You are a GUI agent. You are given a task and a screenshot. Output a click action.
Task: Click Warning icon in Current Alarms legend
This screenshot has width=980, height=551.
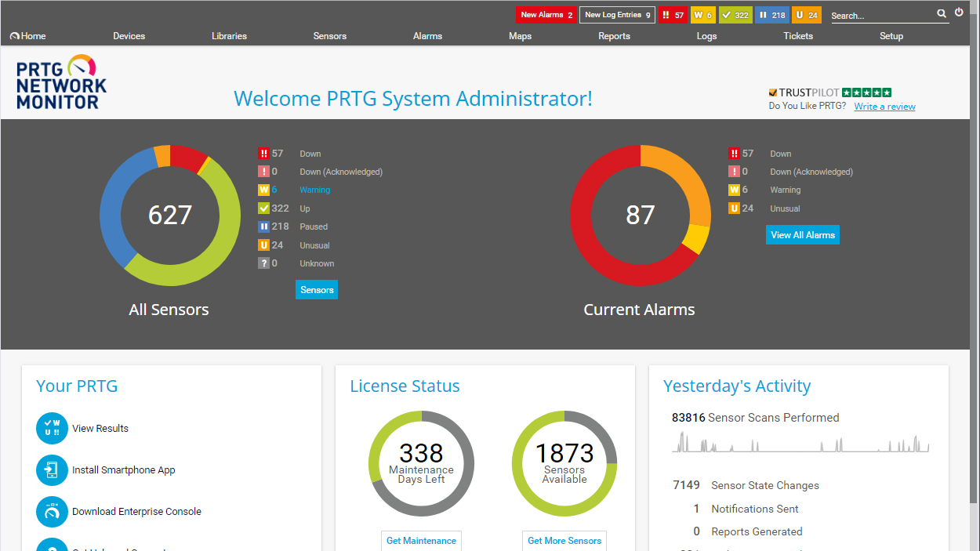735,190
